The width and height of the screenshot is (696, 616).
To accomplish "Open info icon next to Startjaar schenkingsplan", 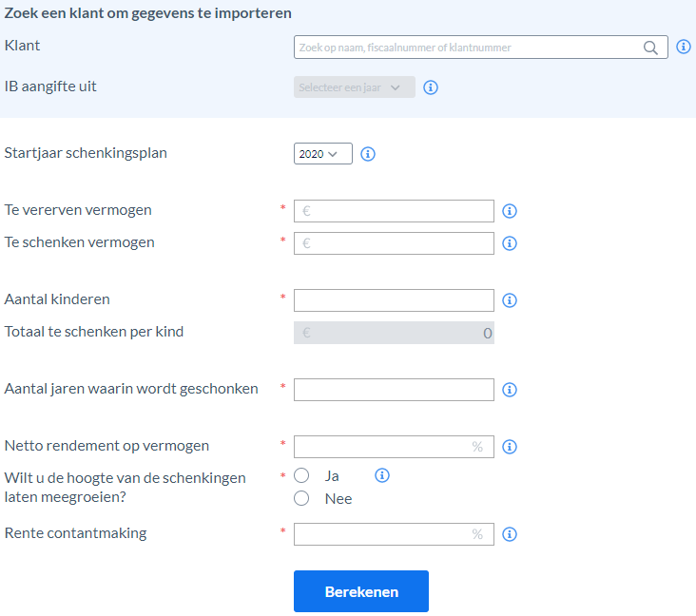I will pyautogui.click(x=368, y=154).
